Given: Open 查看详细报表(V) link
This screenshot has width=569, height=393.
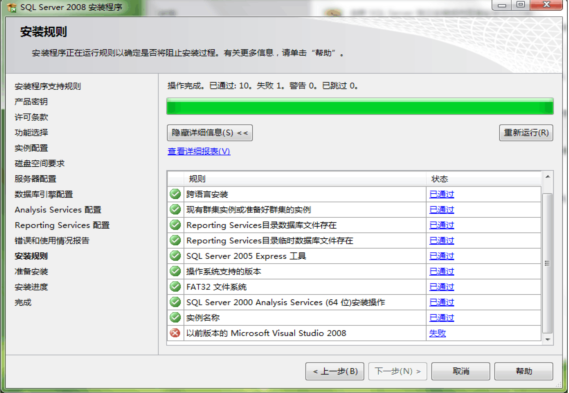Looking at the screenshot, I should coord(199,151).
